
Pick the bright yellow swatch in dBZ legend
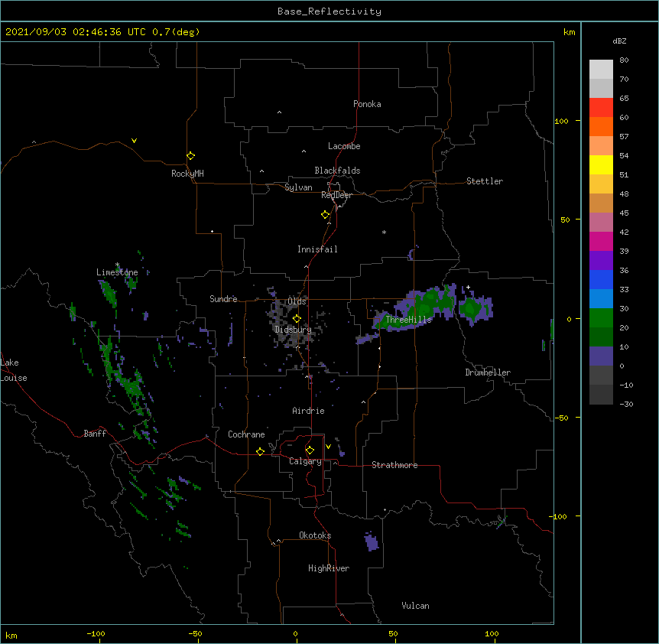601,164
